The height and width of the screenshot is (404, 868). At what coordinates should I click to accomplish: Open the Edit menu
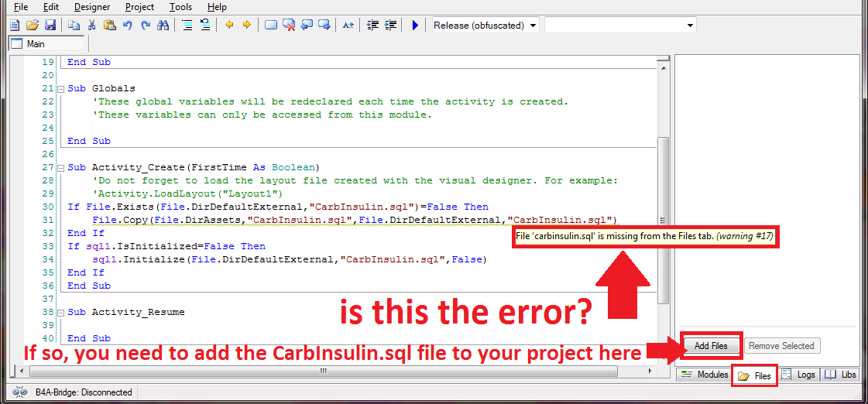pos(50,7)
